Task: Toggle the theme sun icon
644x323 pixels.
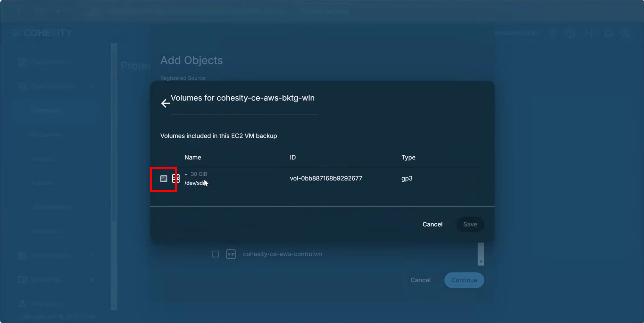Action: click(553, 33)
